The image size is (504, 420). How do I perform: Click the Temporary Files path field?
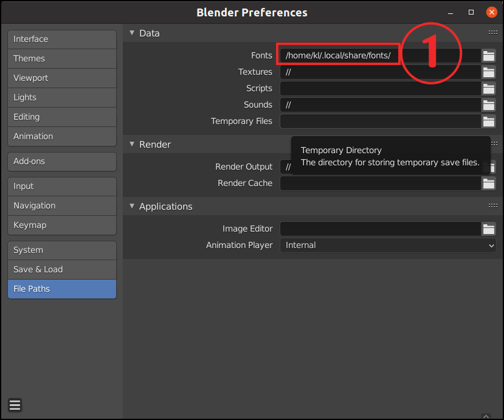click(381, 122)
